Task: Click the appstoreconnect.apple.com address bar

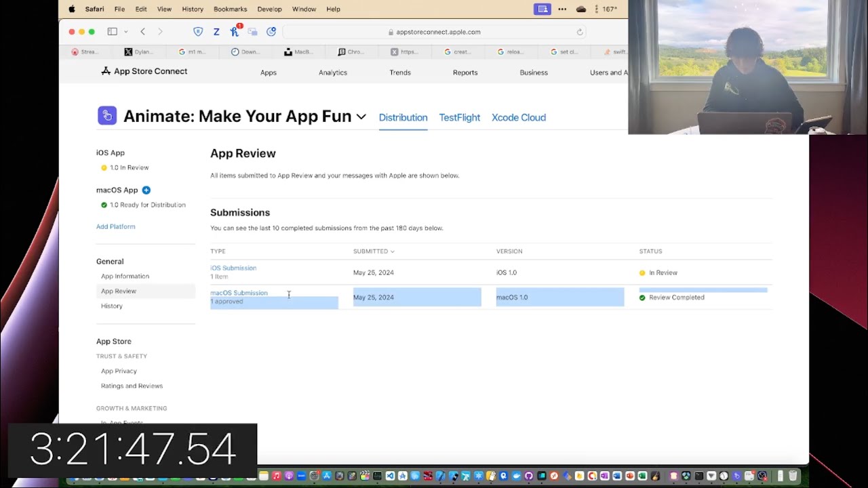Action: pyautogui.click(x=437, y=32)
